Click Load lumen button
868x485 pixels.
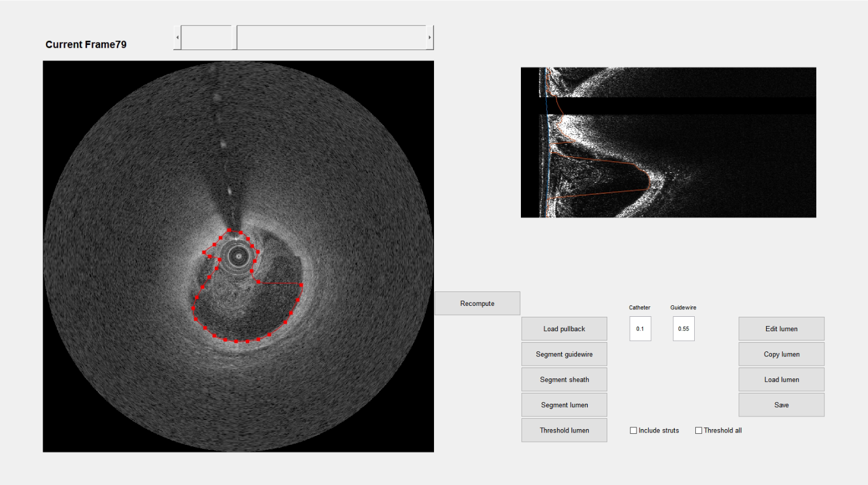tap(782, 380)
